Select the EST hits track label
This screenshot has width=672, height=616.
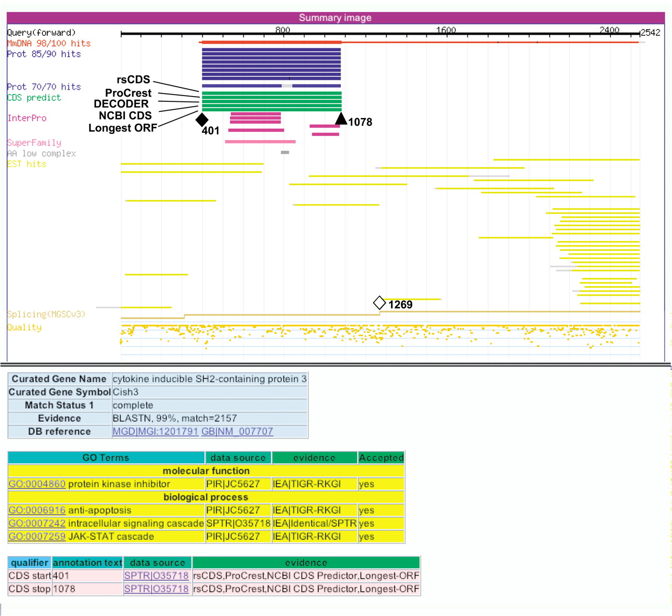click(27, 164)
